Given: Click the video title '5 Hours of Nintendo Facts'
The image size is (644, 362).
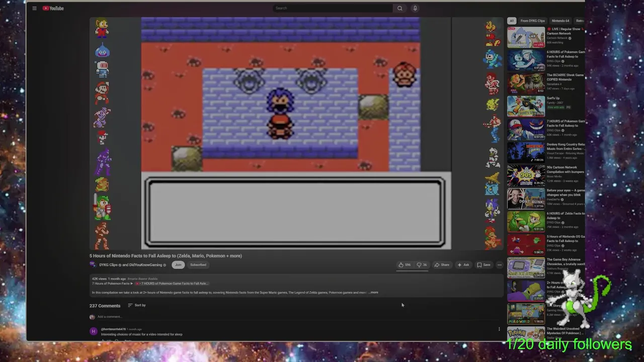Looking at the screenshot, I should click(x=166, y=256).
